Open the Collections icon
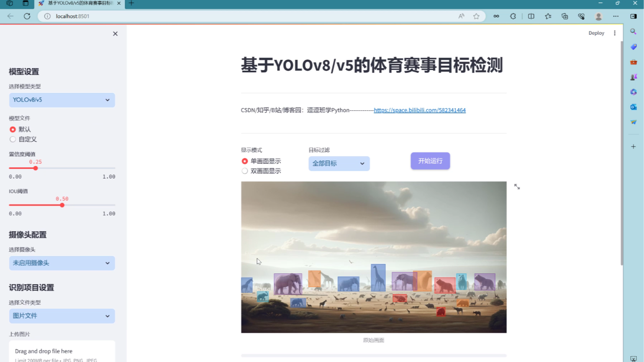Image resolution: width=644 pixels, height=362 pixels. 565,16
